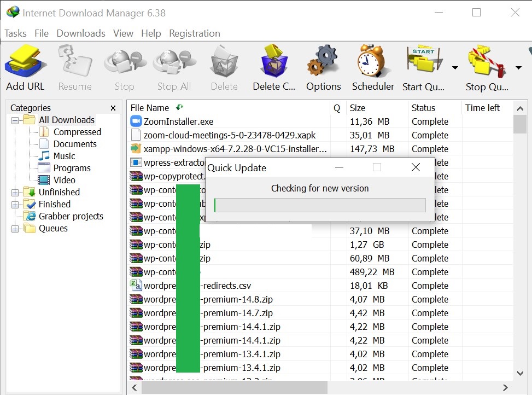This screenshot has height=395, width=532.
Task: Open the Tasks menu
Action: click(15, 33)
